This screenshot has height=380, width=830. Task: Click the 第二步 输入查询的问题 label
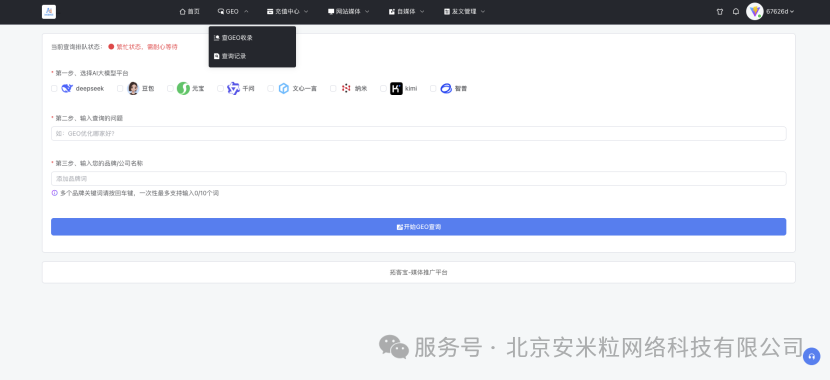pyautogui.click(x=89, y=118)
